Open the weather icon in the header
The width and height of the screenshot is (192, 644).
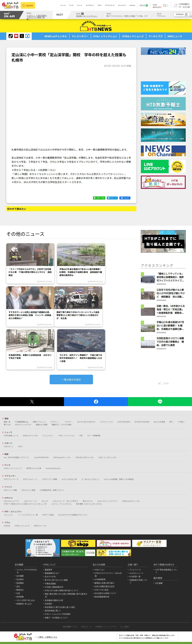(166, 5)
